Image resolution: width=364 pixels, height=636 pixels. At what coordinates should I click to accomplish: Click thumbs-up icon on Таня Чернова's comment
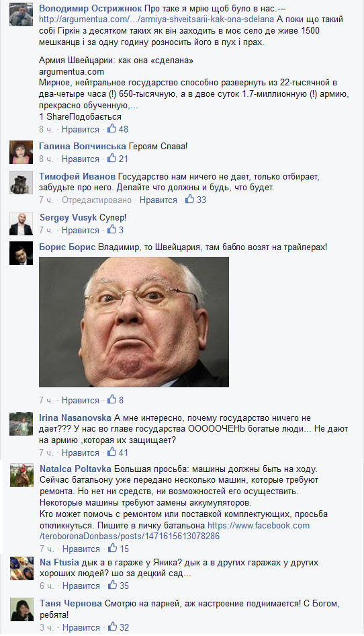point(113,627)
